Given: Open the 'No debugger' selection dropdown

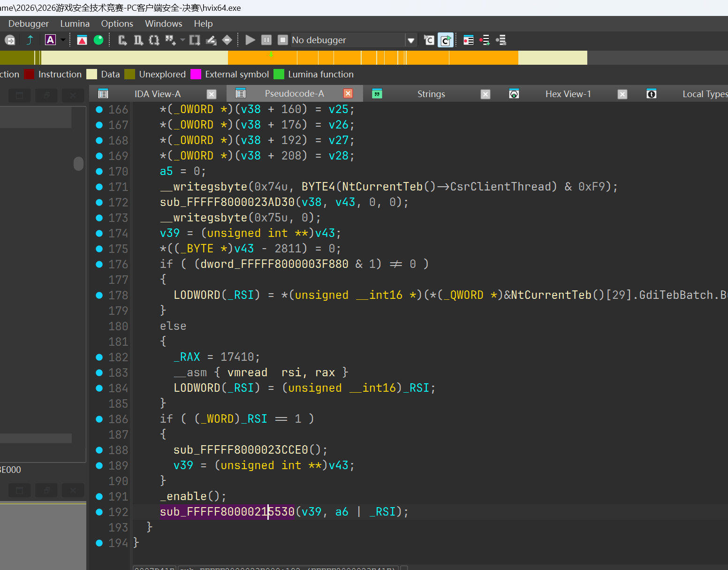Looking at the screenshot, I should click(411, 40).
